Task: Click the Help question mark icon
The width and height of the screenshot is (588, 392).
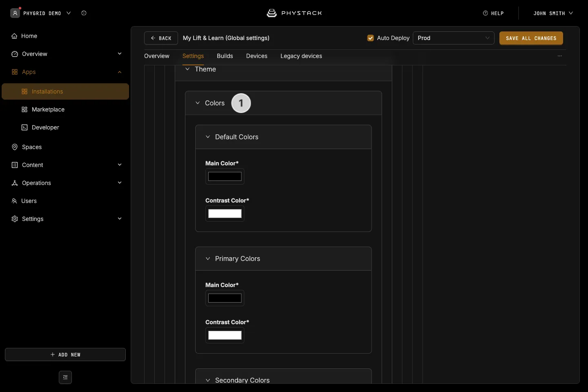Action: 486,13
